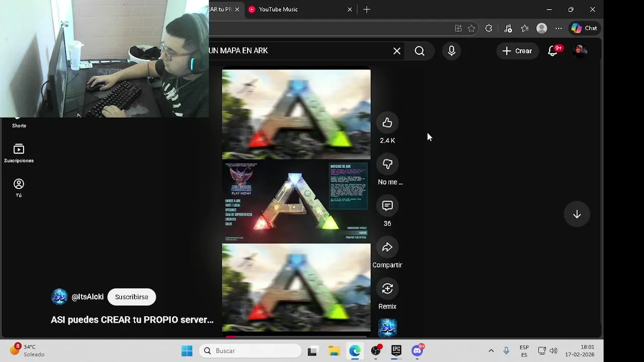
Task: Go to the next Short with down arrow
Action: click(577, 215)
